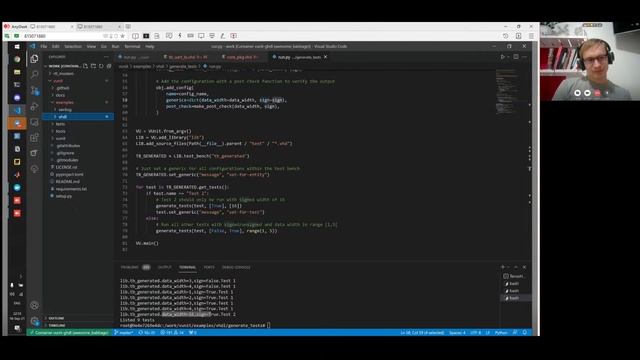Click the New Folder icon in Explorer header
The image size is (640, 360).
(93, 66)
